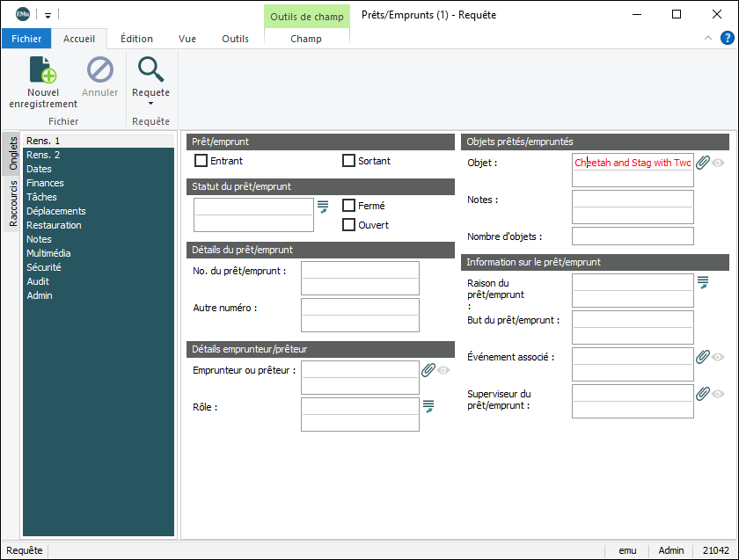Click the attach icon for Événement associé
The image size is (739, 560).
(x=702, y=357)
